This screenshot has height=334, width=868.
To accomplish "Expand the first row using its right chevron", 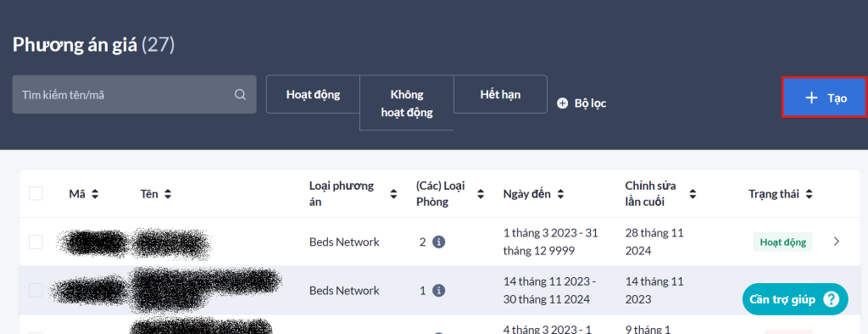I will 837,242.
